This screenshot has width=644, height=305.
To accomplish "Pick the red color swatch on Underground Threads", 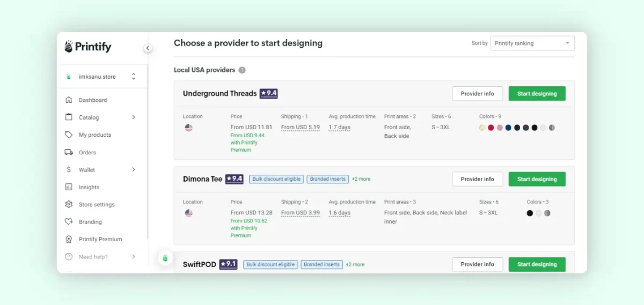I will (491, 128).
